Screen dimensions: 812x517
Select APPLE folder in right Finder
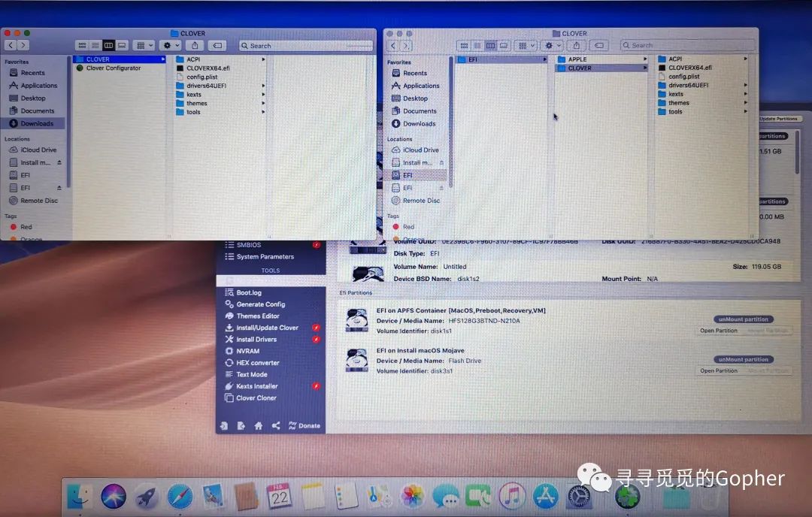(x=601, y=59)
